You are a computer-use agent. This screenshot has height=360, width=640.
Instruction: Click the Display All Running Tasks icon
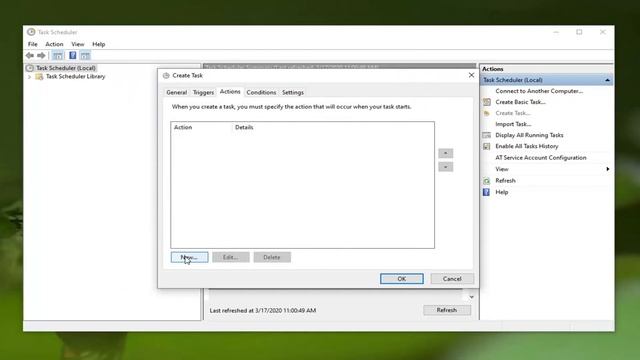pos(487,135)
